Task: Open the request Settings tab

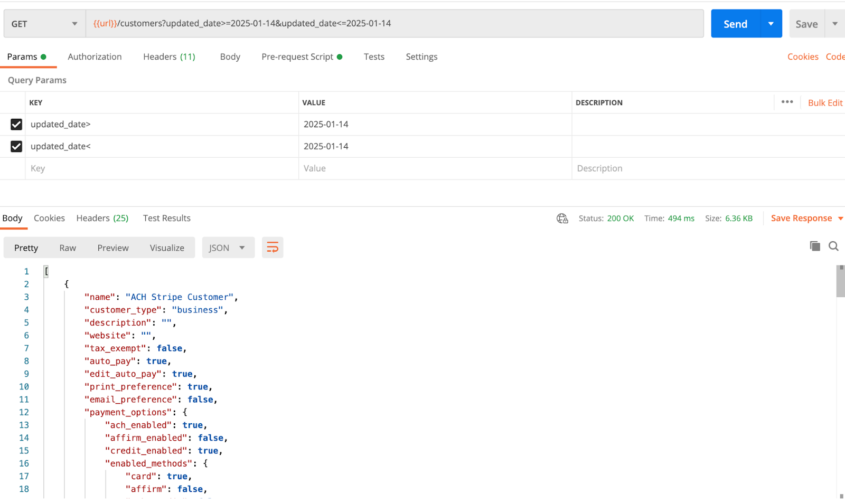Action: tap(421, 57)
